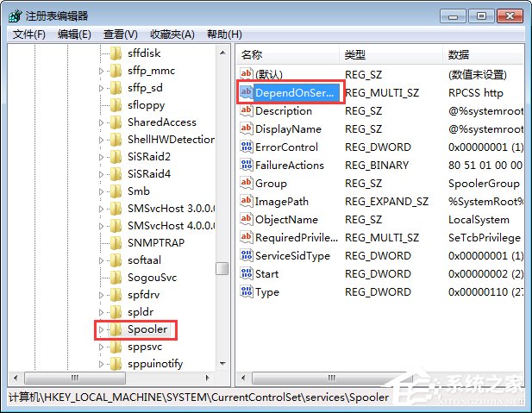Click the icon beside RequiredPrivileges
The image size is (532, 413).
coord(247,238)
